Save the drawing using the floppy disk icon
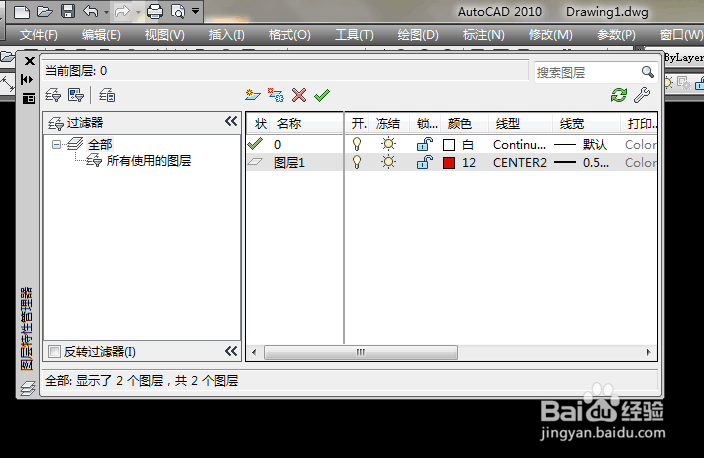The image size is (704, 458). [x=68, y=11]
